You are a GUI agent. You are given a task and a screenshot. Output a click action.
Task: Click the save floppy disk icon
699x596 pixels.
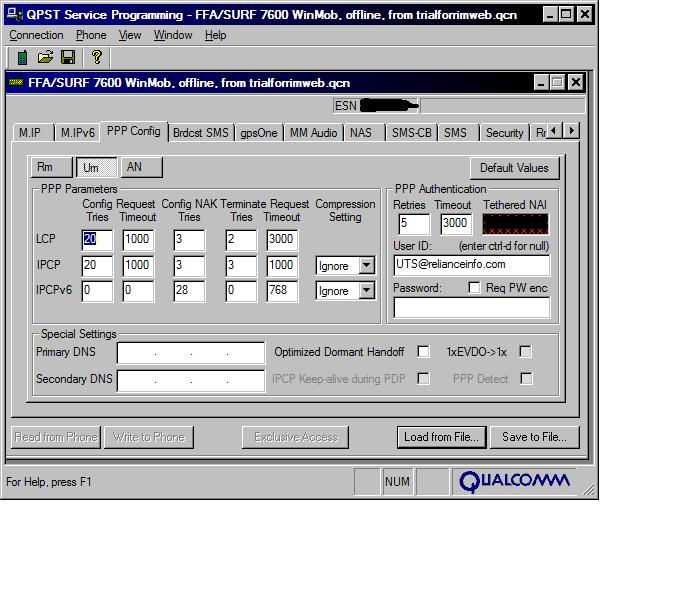point(68,58)
